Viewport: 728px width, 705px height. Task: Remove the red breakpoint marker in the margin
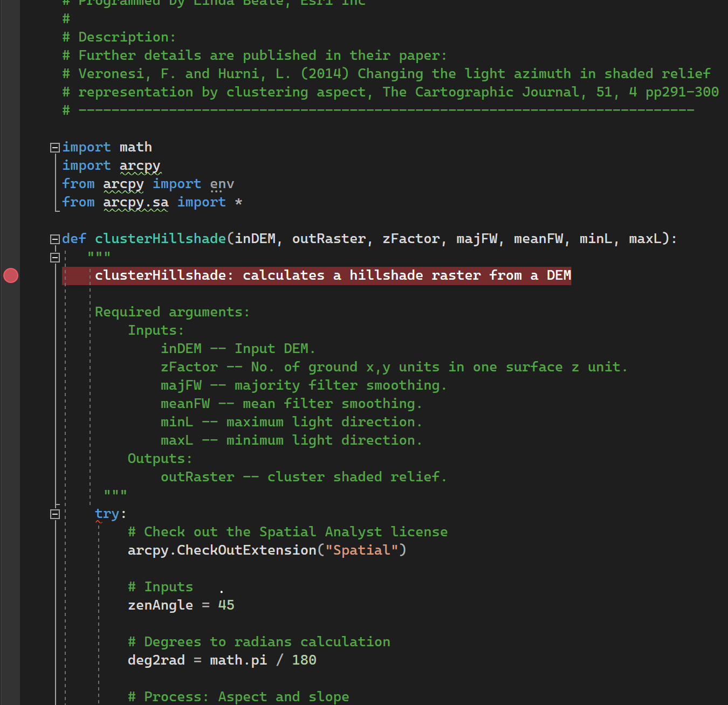pos(11,275)
